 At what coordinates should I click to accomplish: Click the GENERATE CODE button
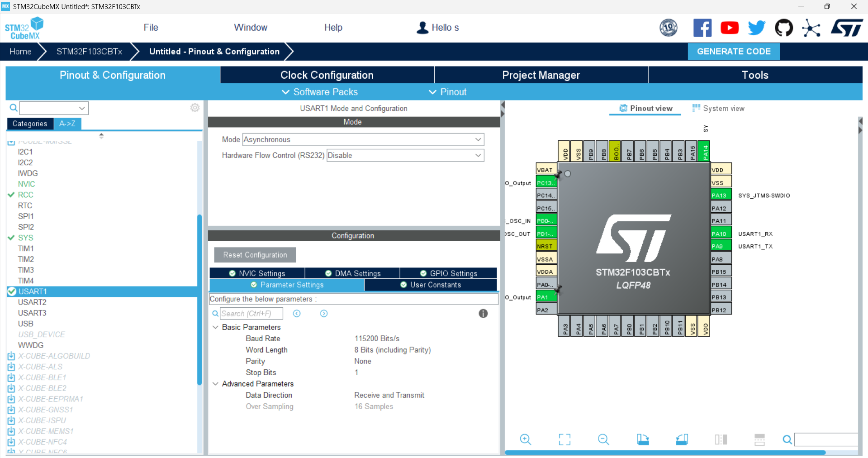(x=734, y=52)
